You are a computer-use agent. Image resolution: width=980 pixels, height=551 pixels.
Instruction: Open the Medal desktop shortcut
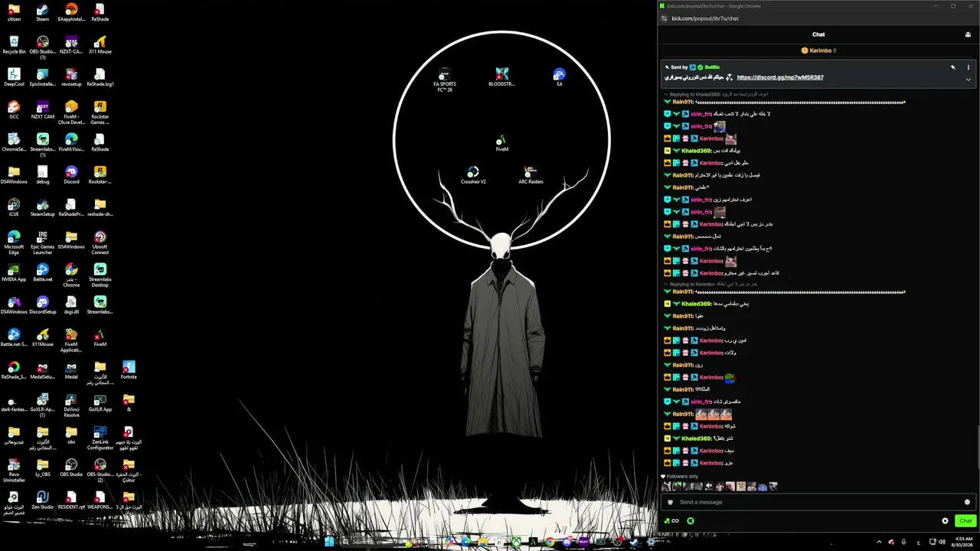(x=71, y=370)
